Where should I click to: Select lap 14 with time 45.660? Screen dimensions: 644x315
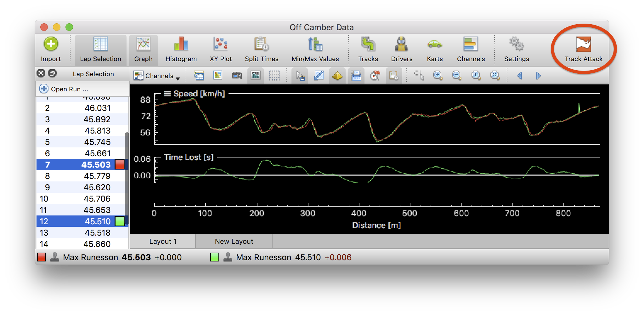81,244
